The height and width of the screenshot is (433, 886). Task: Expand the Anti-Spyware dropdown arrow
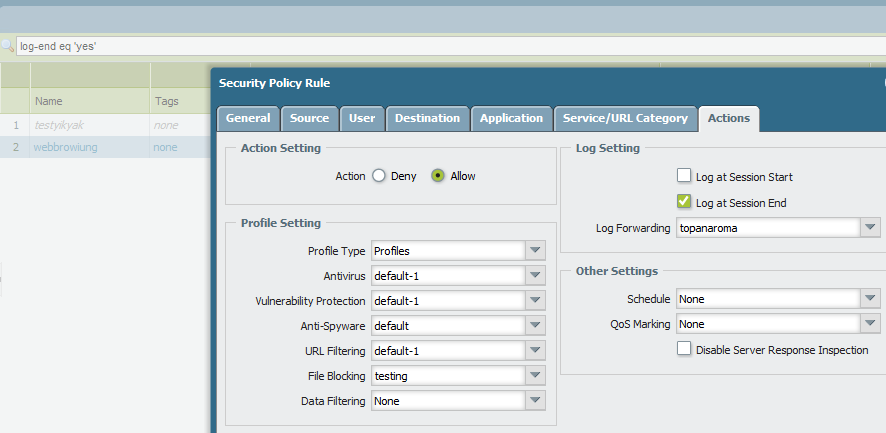536,325
